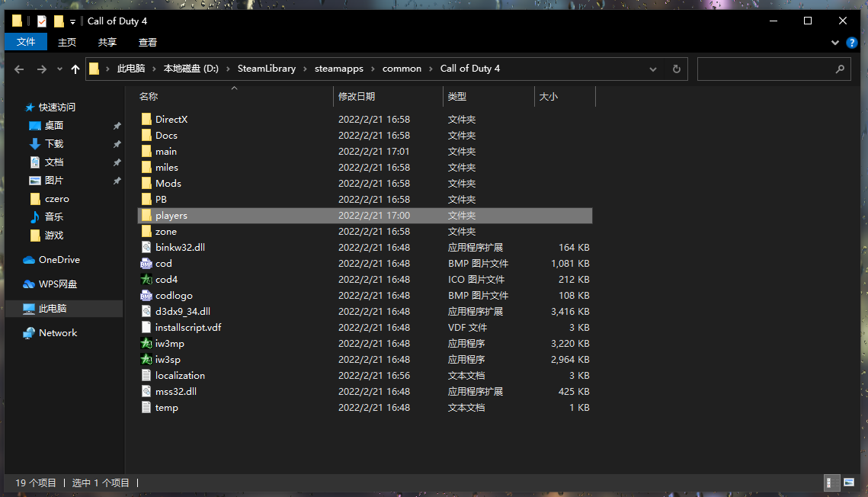868x497 pixels.
Task: Go up one folder level
Action: coord(75,69)
